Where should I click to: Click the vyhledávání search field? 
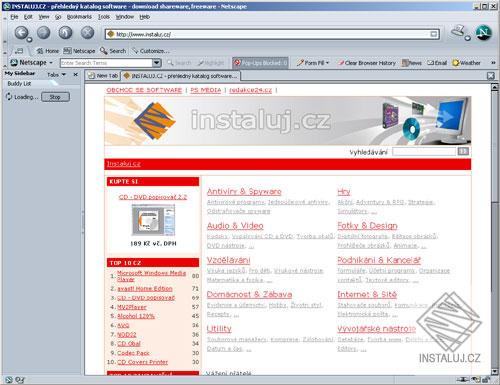423,152
